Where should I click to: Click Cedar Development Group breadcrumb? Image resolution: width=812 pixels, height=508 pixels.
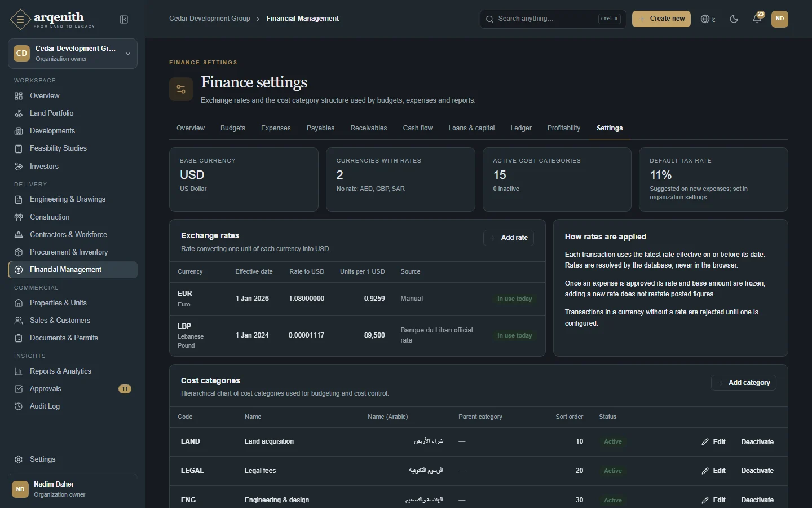(210, 19)
